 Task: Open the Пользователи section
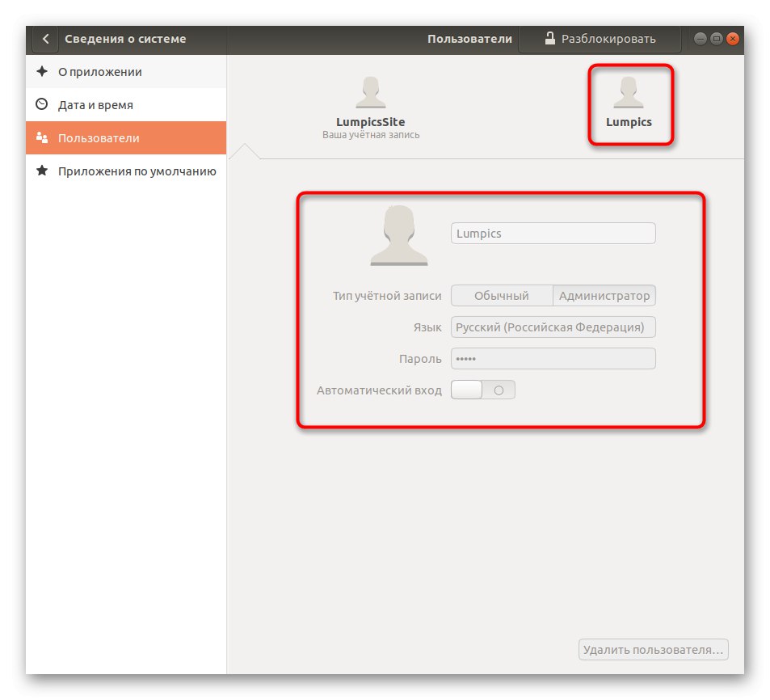point(126,137)
